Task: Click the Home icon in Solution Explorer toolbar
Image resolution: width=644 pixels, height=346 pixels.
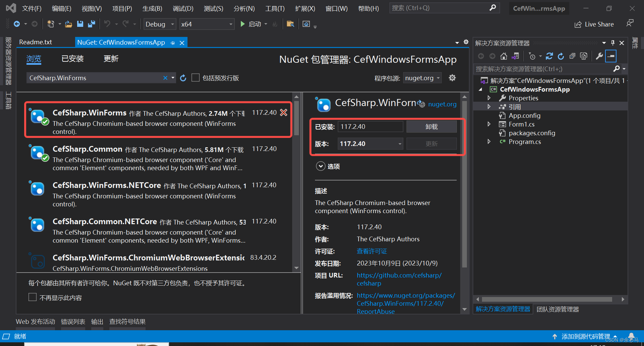Action: click(503, 56)
